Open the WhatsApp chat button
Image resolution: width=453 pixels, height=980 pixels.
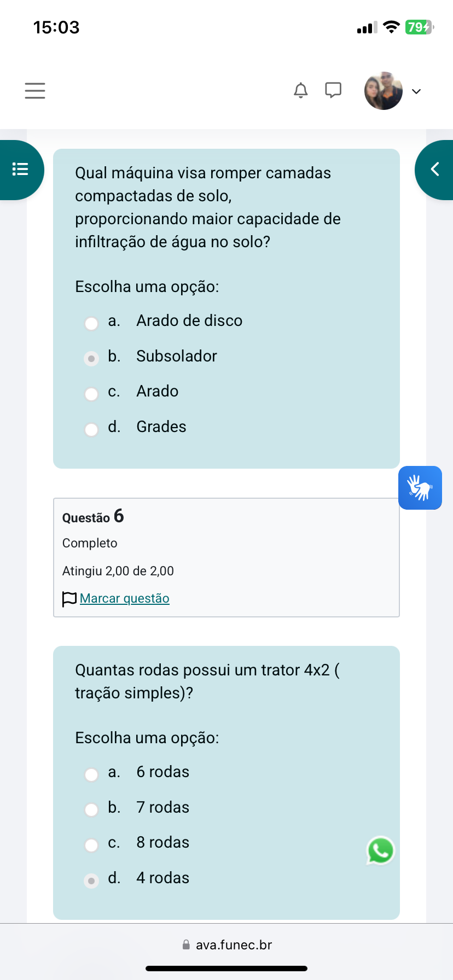click(x=380, y=851)
